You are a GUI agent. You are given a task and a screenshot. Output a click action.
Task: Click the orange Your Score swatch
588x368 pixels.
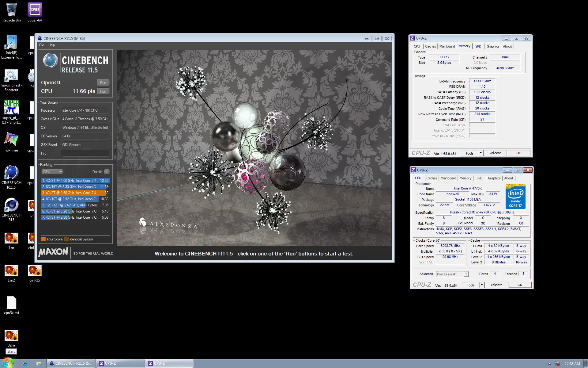[x=43, y=239]
